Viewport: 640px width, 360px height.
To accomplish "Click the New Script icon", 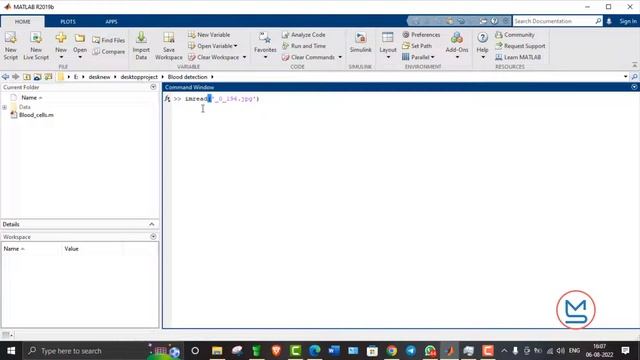I will (11, 46).
